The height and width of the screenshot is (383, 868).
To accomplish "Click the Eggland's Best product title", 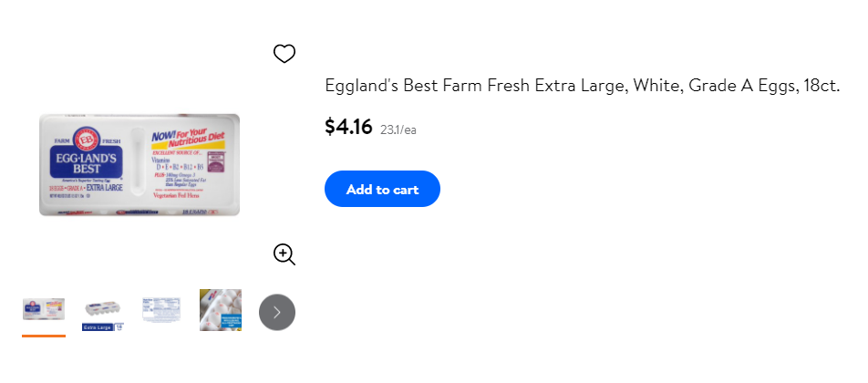I will coord(583,86).
